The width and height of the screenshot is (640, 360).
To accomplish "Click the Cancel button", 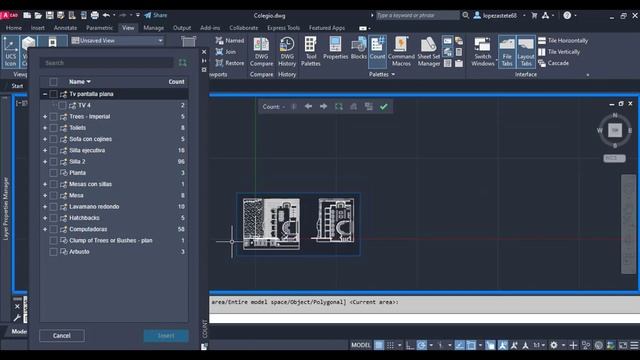I will (62, 336).
